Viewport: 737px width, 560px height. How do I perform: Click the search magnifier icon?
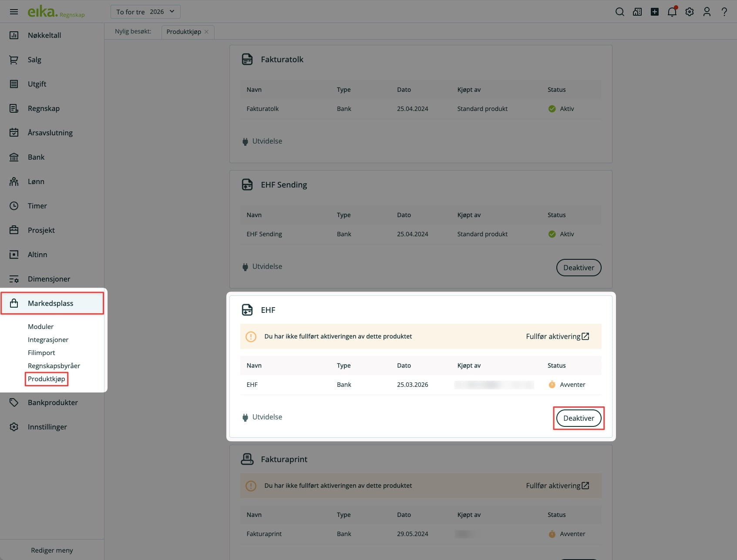click(x=619, y=12)
